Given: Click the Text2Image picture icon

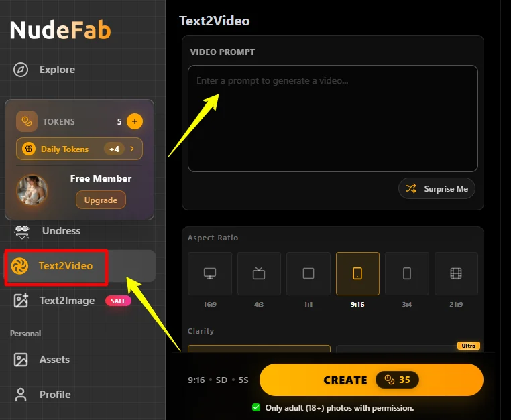Looking at the screenshot, I should tap(21, 301).
